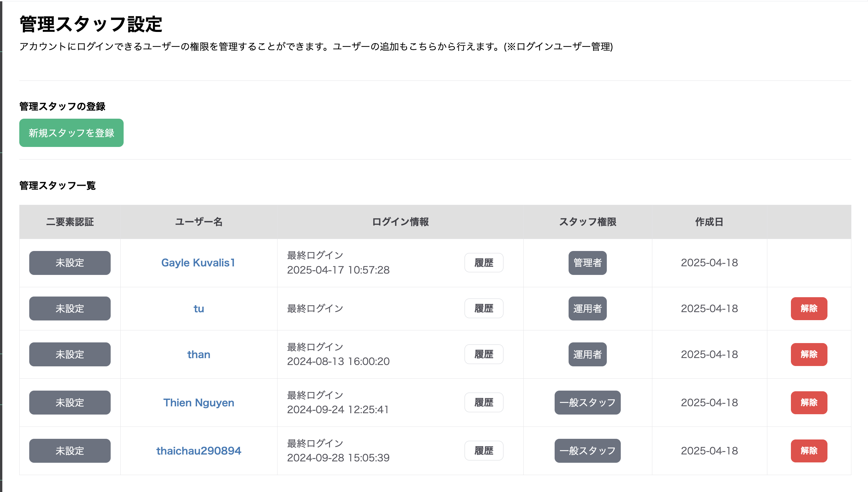
Task: View 履歴 login history for Gayle Kuvalis1
Action: coord(484,263)
